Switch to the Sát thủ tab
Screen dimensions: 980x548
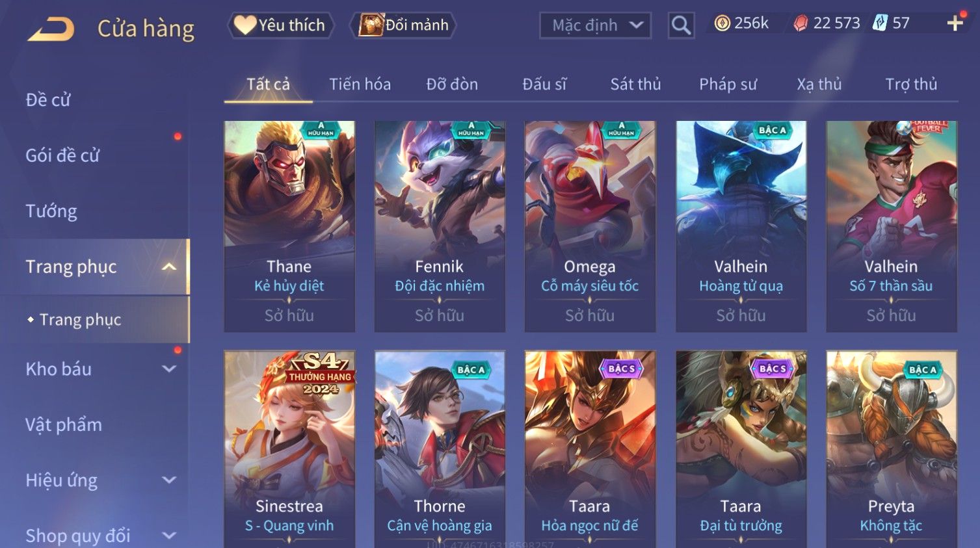point(635,84)
